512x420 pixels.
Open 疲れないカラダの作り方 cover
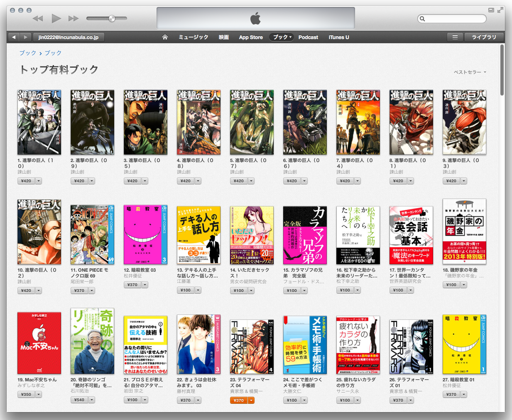(x=358, y=345)
